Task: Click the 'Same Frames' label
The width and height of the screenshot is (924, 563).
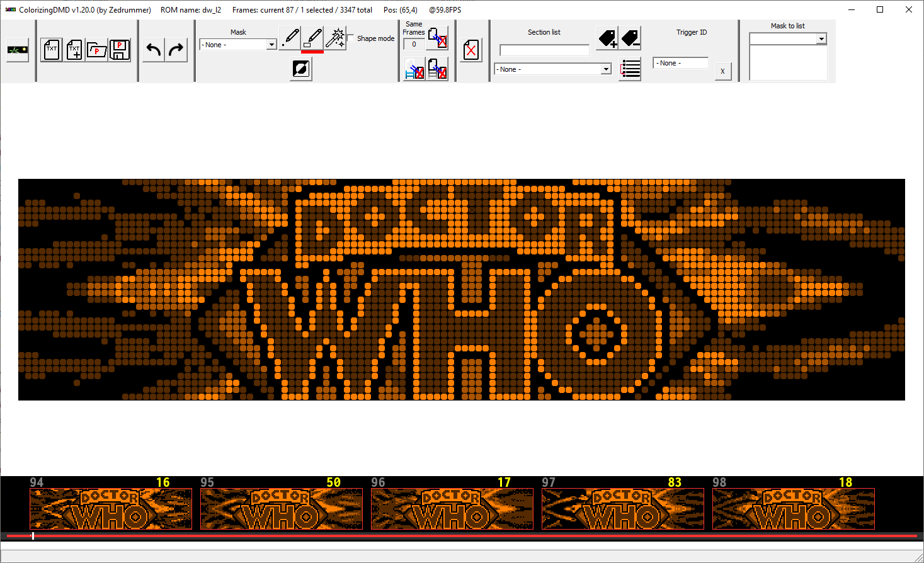Action: pos(414,28)
